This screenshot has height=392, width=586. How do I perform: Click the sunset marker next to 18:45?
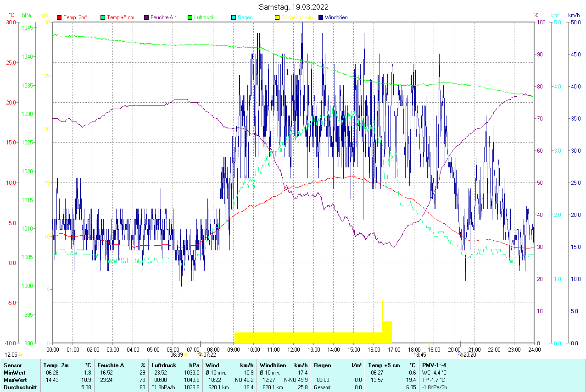point(429,355)
